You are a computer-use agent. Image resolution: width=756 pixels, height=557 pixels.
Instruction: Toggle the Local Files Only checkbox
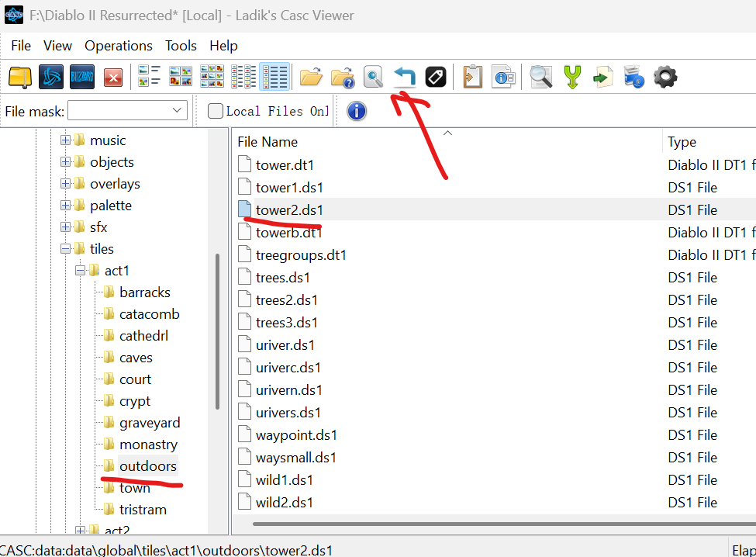click(215, 112)
